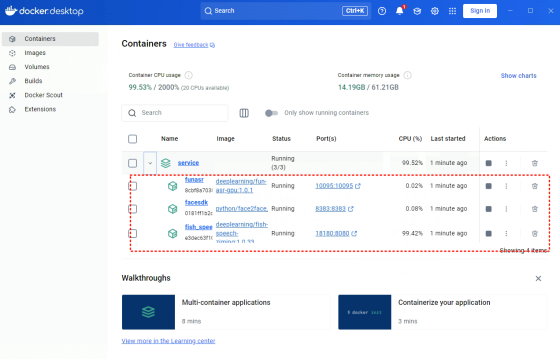
Task: Open port 18180:8080 link
Action: tap(336, 234)
